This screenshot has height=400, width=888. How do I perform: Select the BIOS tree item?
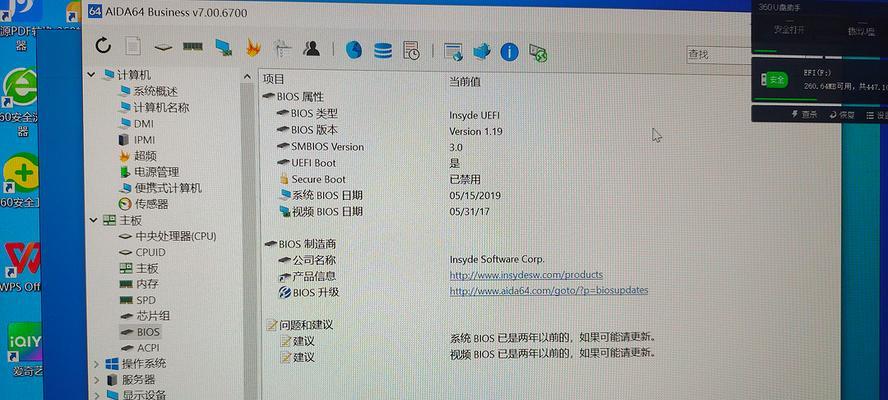(140, 331)
